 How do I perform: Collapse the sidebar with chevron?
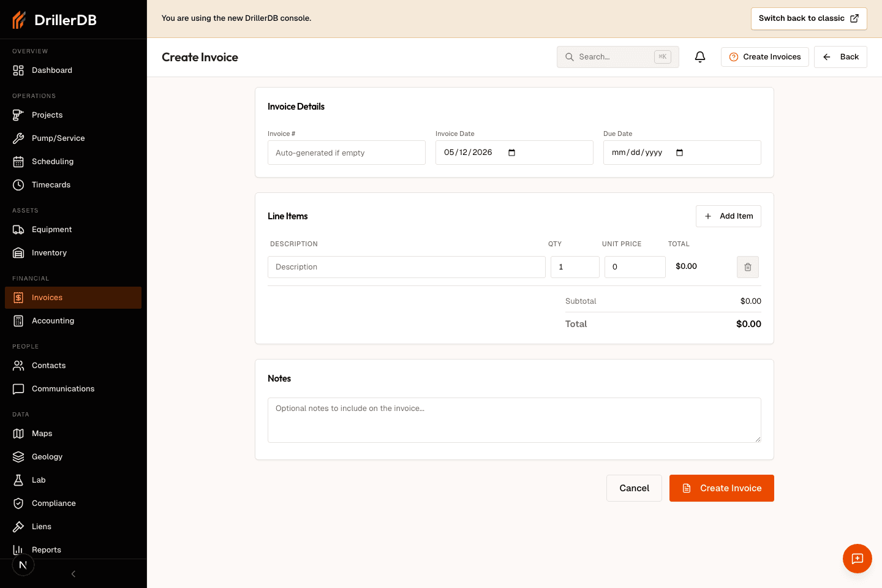[x=73, y=574]
